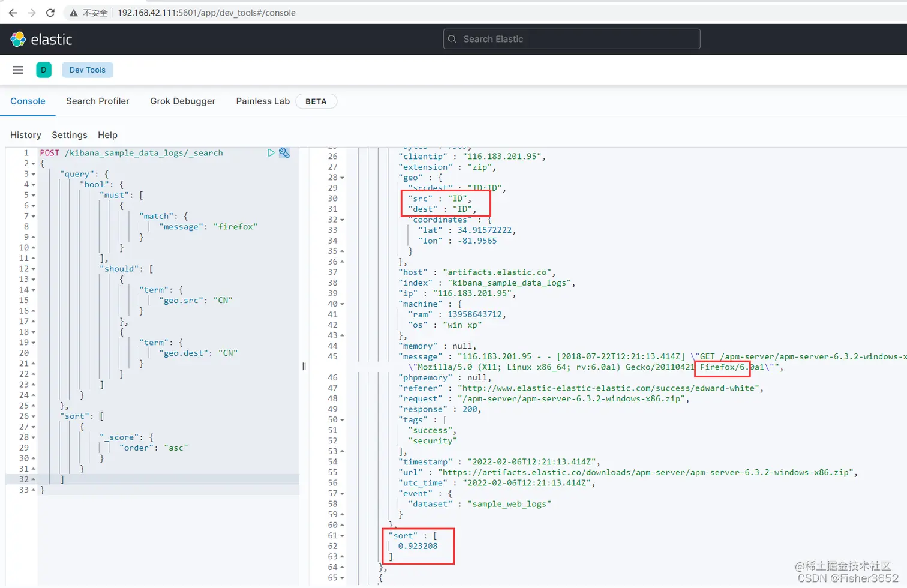Open the hamburger navigation menu
907x588 pixels.
coord(18,70)
